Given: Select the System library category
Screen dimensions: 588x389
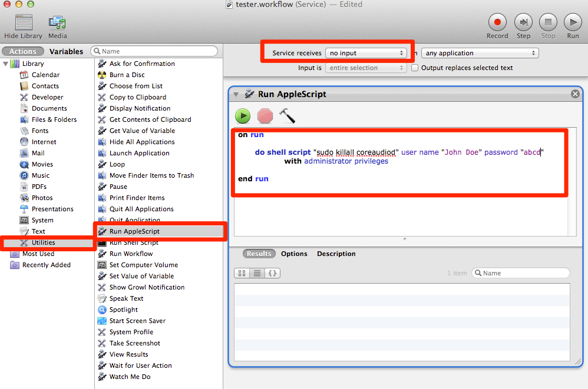Looking at the screenshot, I should [42, 220].
